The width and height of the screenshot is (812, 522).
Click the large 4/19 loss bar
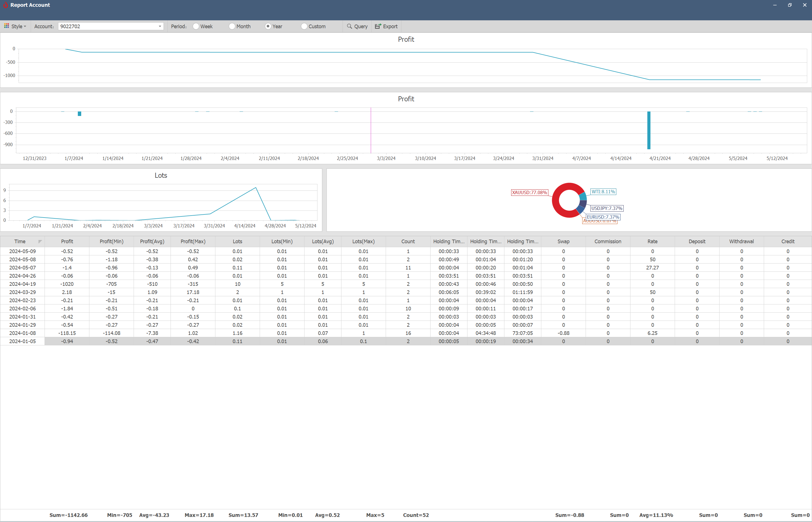point(649,130)
